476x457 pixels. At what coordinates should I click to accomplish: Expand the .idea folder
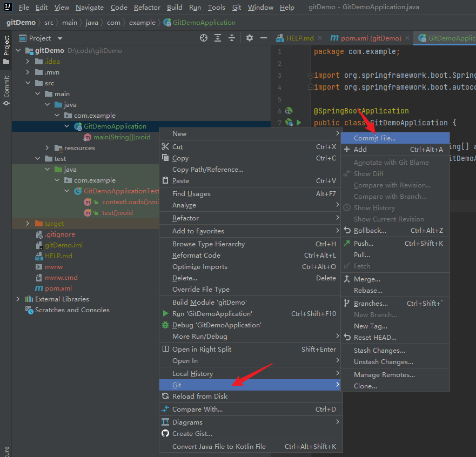tap(28, 61)
